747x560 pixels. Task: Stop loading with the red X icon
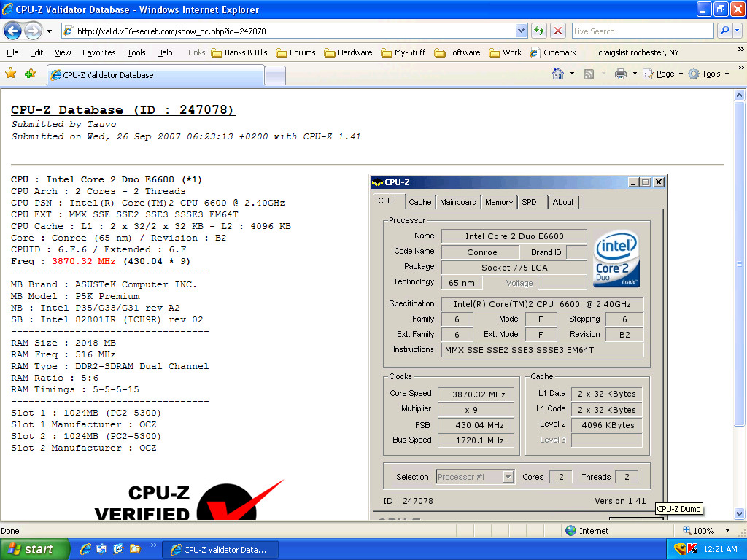pos(558,31)
